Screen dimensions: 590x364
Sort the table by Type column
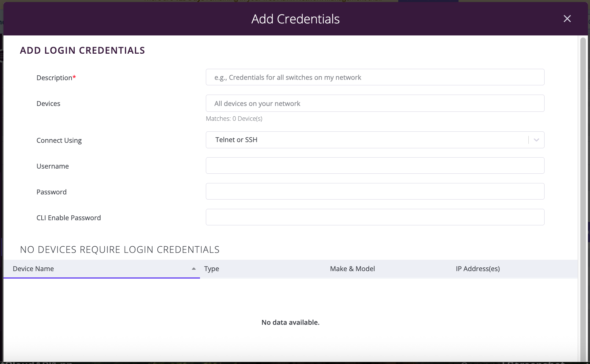[211, 269]
